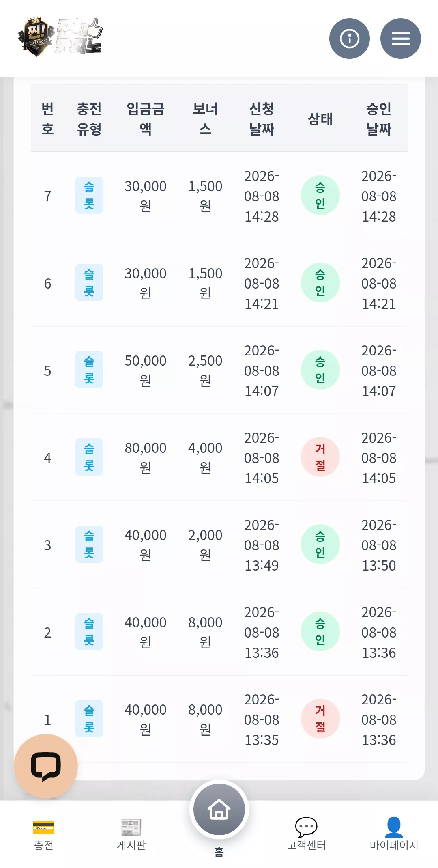Click the 슬롯 tag in row 3
Screen dimensions: 438x868
(89, 544)
